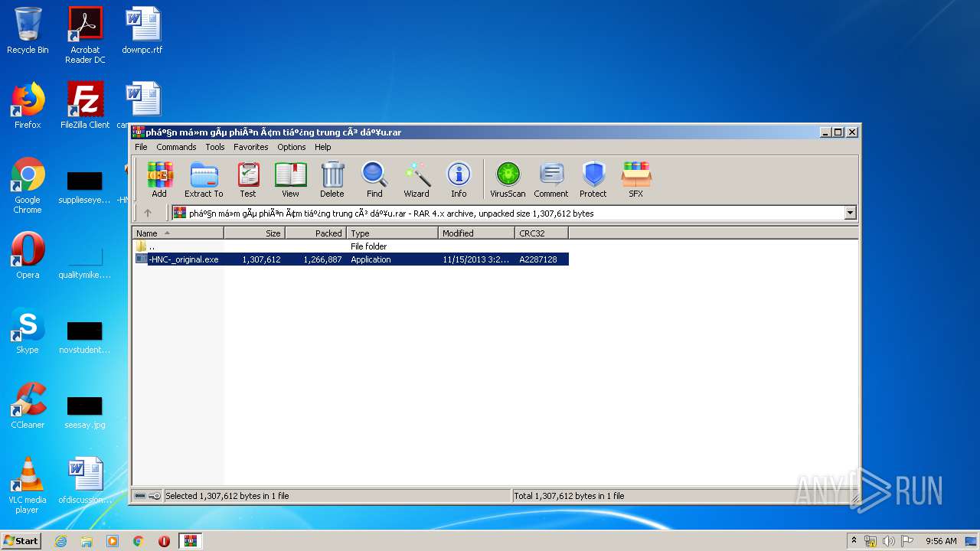
Task: Add an archive Comment
Action: tap(551, 180)
